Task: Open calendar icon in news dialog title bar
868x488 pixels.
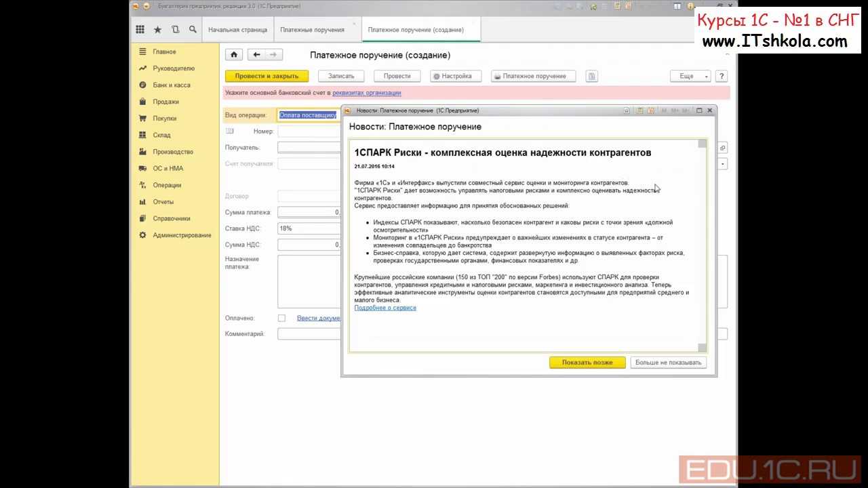Action: [x=651, y=110]
